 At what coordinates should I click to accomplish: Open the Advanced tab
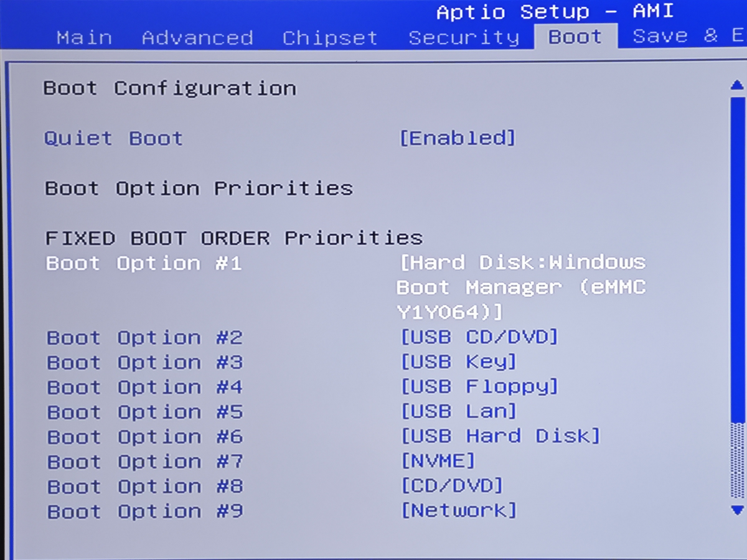[197, 37]
